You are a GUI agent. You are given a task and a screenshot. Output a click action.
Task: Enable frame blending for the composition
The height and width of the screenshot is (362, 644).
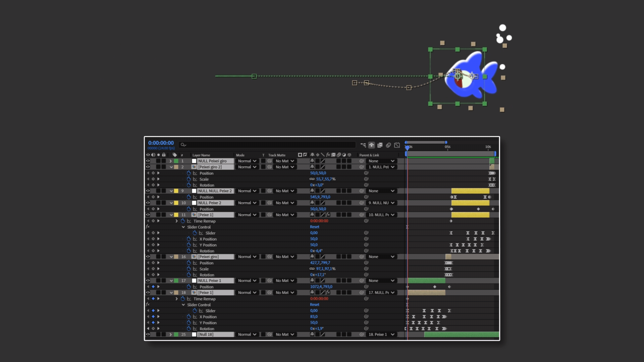(380, 145)
